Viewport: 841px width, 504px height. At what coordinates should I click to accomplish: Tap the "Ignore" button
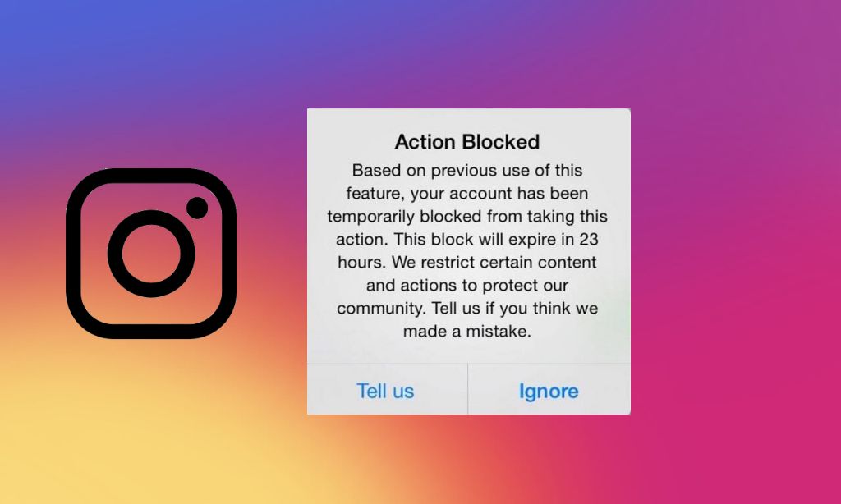[549, 391]
